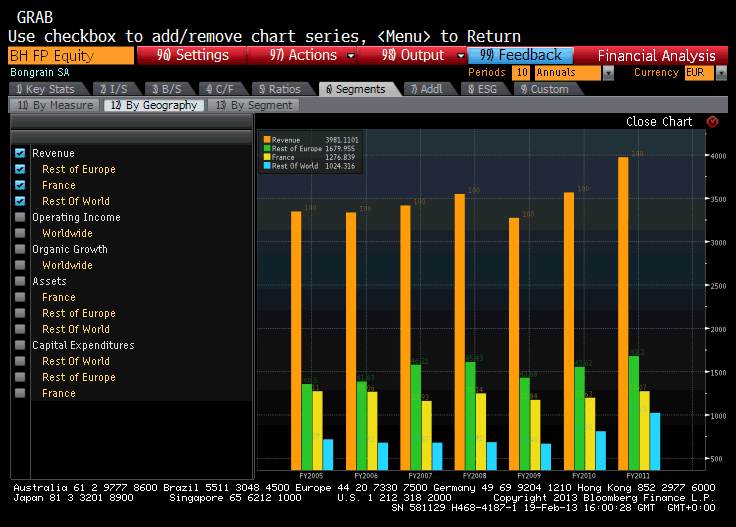Click the Annuals periodicity field
This screenshot has height=527, width=736.
coord(567,73)
